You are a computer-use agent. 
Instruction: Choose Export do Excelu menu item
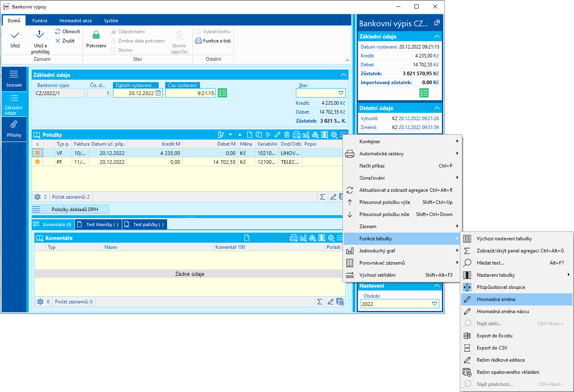coord(517,336)
